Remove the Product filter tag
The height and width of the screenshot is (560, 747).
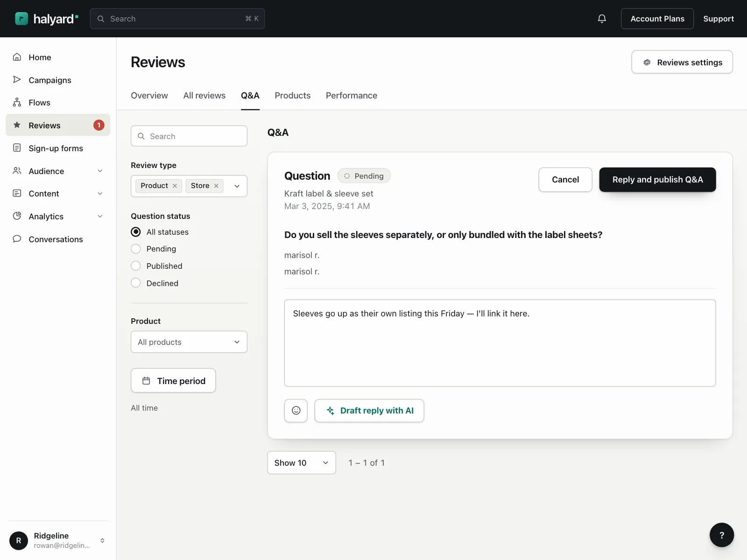175,186
